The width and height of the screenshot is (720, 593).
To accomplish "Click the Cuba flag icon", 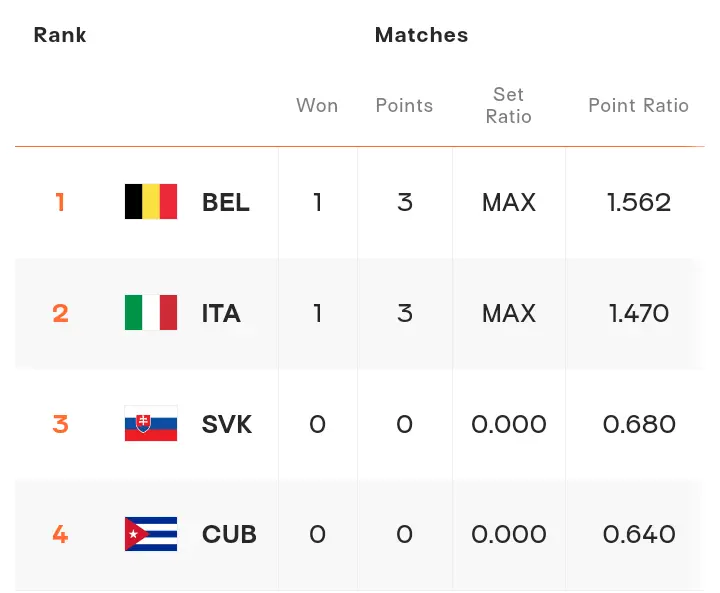I will (151, 534).
